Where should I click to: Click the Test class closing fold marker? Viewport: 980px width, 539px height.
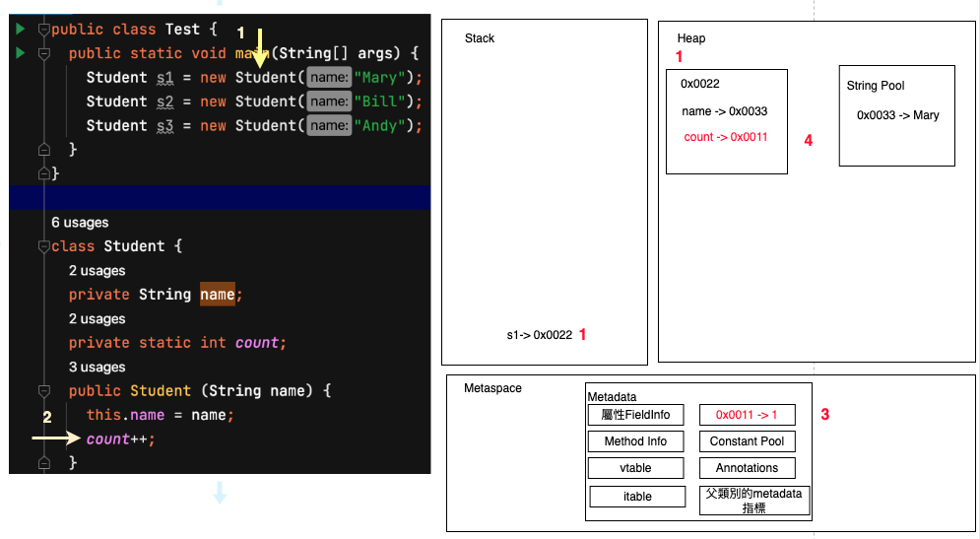[x=43, y=173]
